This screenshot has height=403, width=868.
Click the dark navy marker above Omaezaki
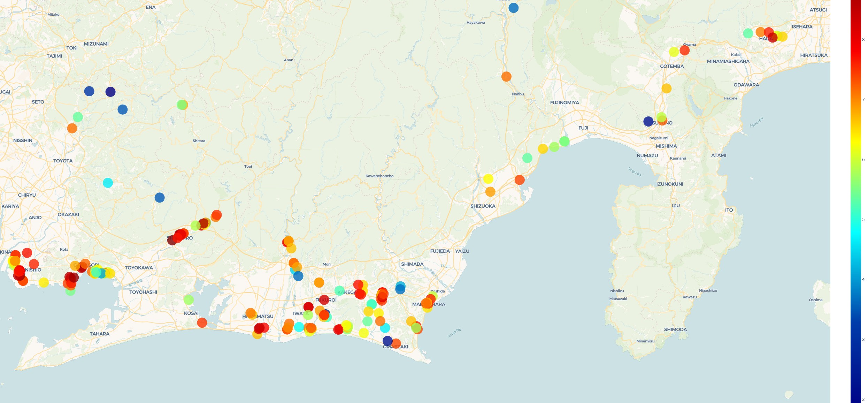click(387, 341)
